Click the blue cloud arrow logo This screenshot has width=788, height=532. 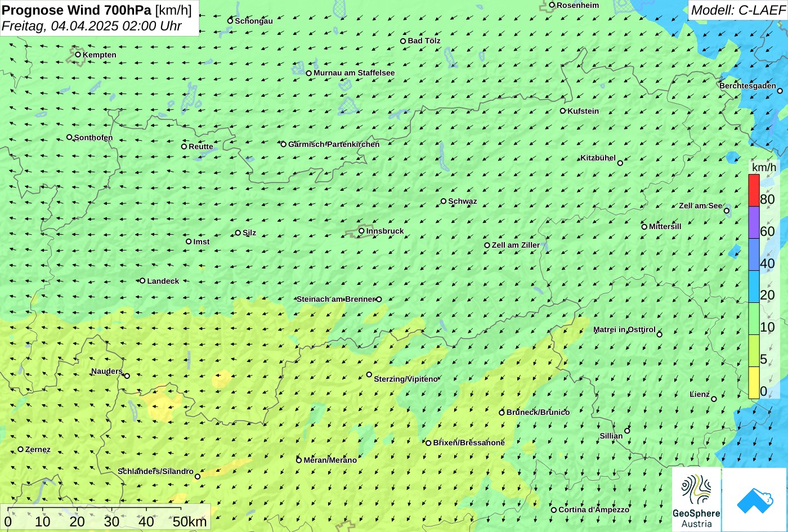point(754,500)
